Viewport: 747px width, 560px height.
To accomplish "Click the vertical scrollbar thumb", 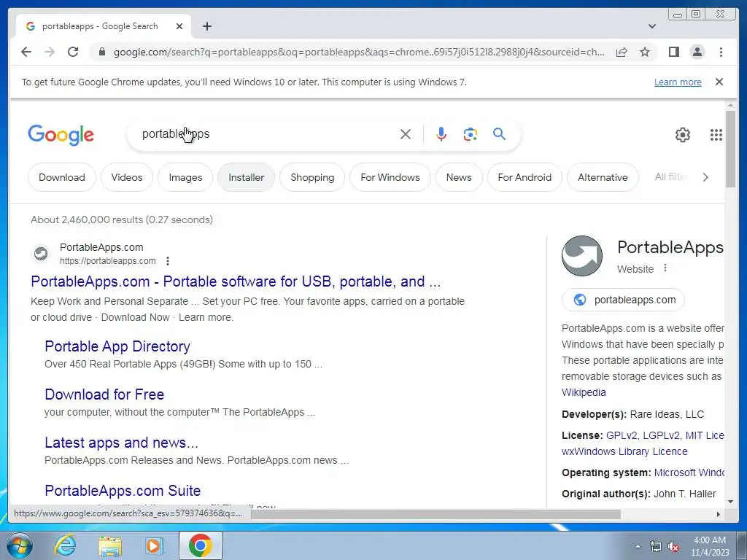I will [730, 149].
